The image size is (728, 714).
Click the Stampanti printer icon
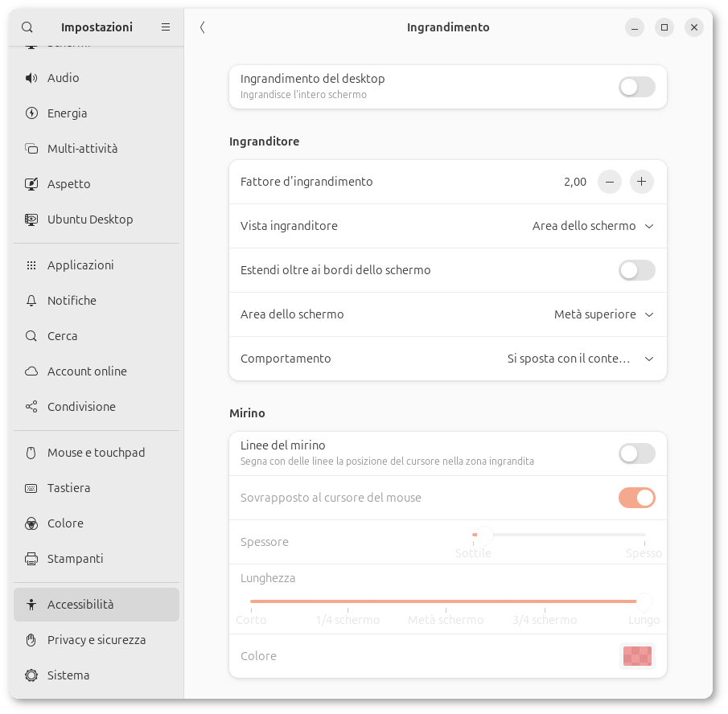coord(31,559)
